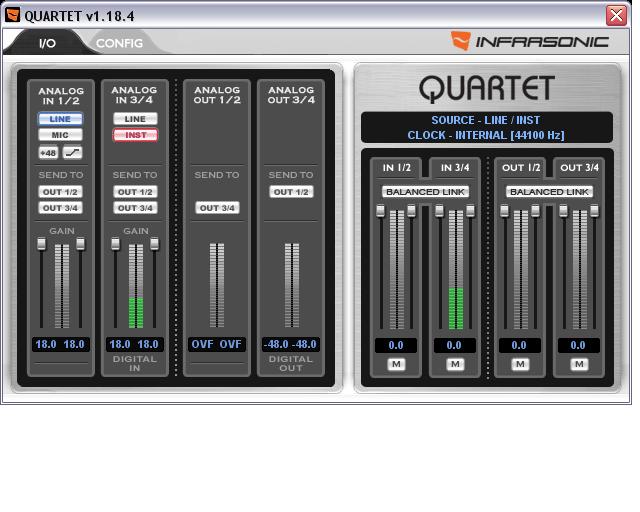Click right fader of OUT 1/2 mixer channel
Viewport: 640px width, 512px height.
coord(536,211)
